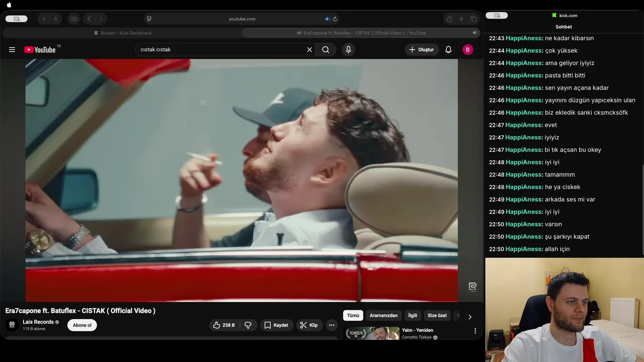This screenshot has height=362, width=644.
Task: Click the 119 B abone subscriber count
Action: (x=34, y=329)
